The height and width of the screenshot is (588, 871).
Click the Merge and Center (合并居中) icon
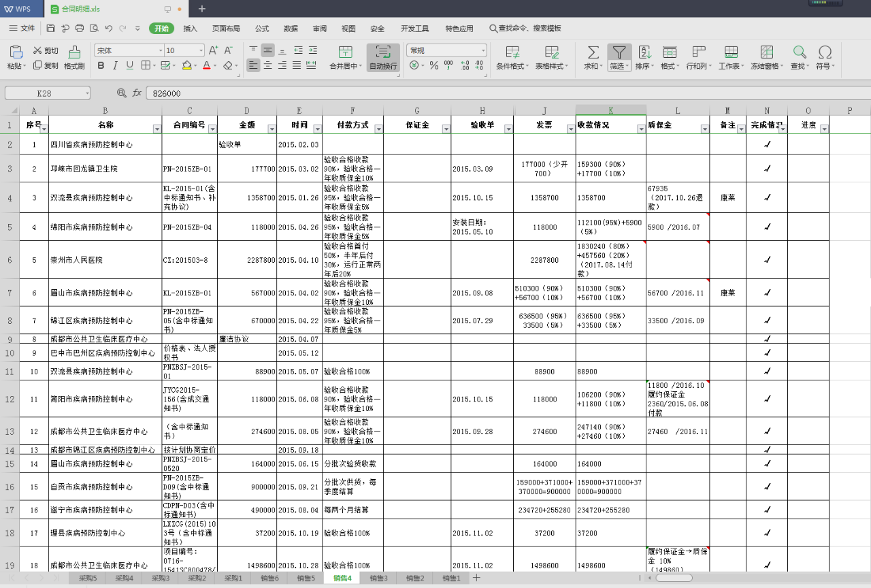click(x=346, y=52)
